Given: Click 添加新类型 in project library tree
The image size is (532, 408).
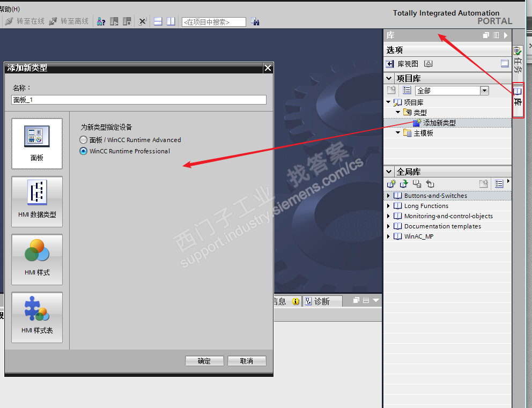Looking at the screenshot, I should [x=439, y=123].
